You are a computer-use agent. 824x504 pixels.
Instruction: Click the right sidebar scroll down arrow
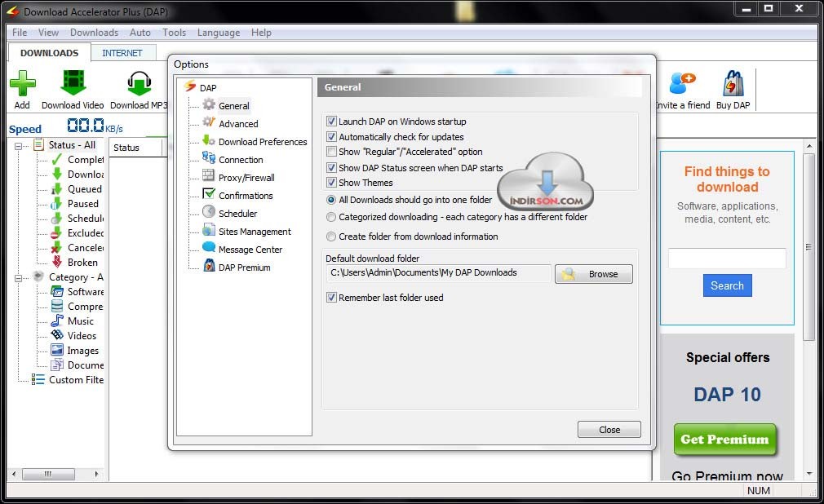coord(808,474)
